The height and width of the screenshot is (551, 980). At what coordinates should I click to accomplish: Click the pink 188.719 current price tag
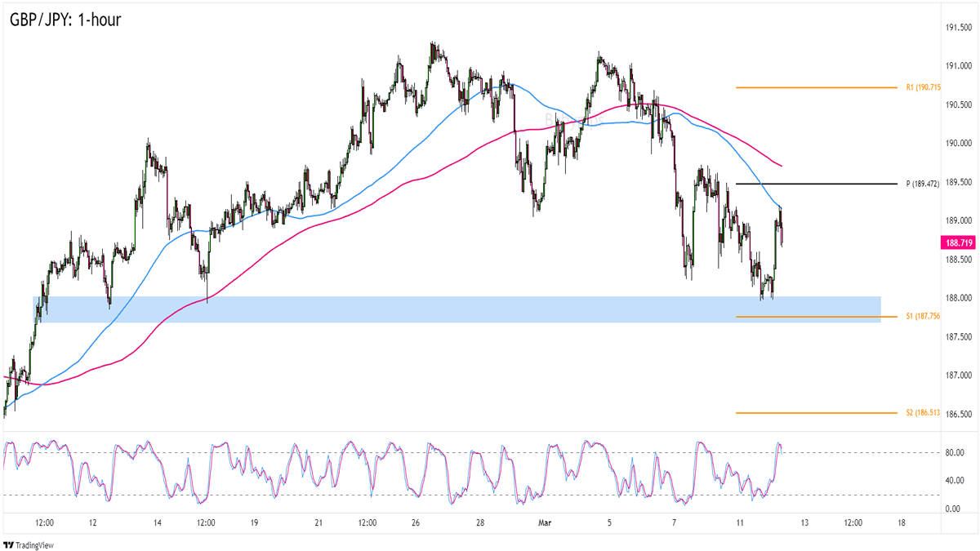(957, 242)
